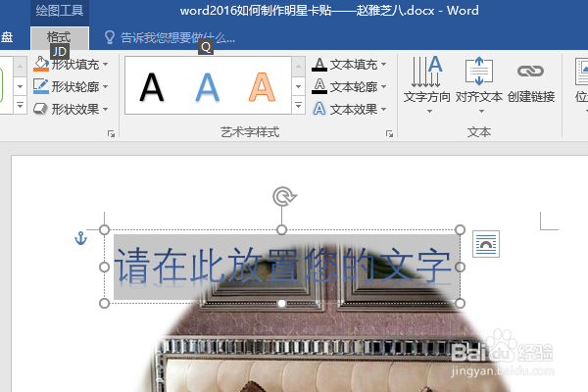Select the blue WordArt style A
This screenshot has width=588, height=392.
[x=208, y=87]
